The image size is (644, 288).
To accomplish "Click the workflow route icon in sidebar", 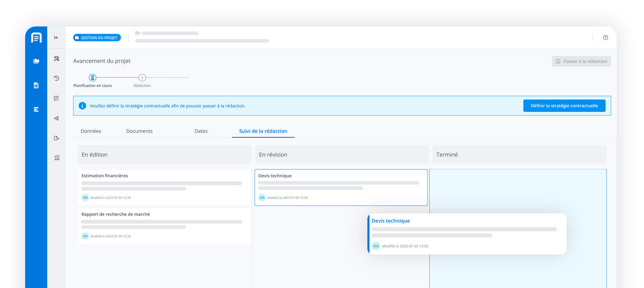I will click(57, 158).
